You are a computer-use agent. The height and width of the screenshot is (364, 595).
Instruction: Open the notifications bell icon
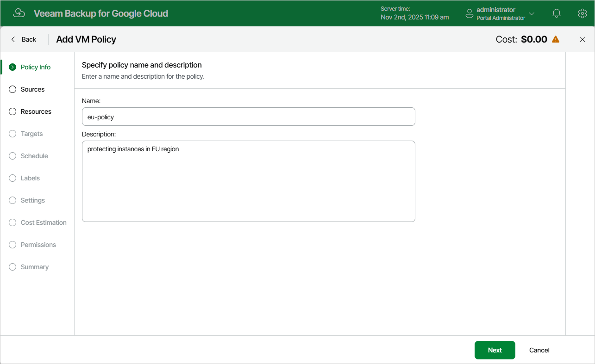(557, 13)
